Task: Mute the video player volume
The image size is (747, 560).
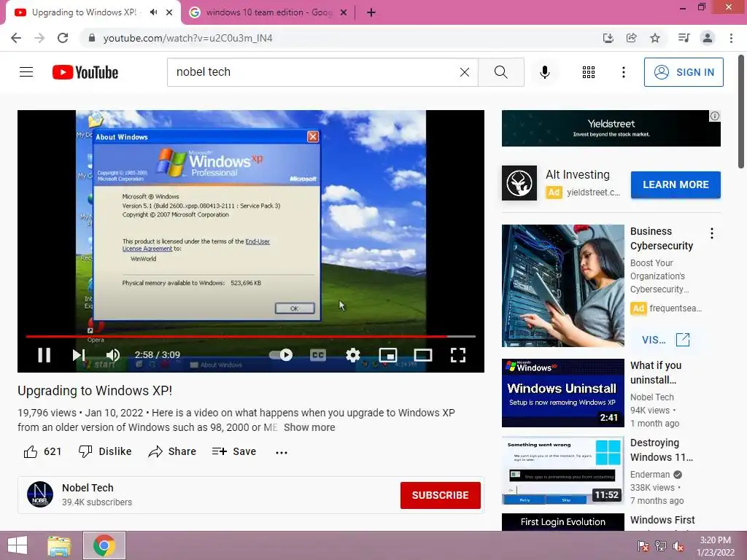Action: (x=113, y=355)
